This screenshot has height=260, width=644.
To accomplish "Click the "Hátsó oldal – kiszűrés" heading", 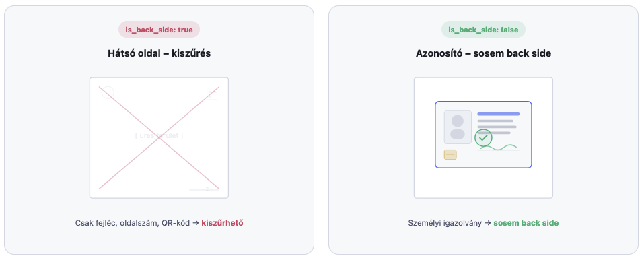I will [x=159, y=53].
